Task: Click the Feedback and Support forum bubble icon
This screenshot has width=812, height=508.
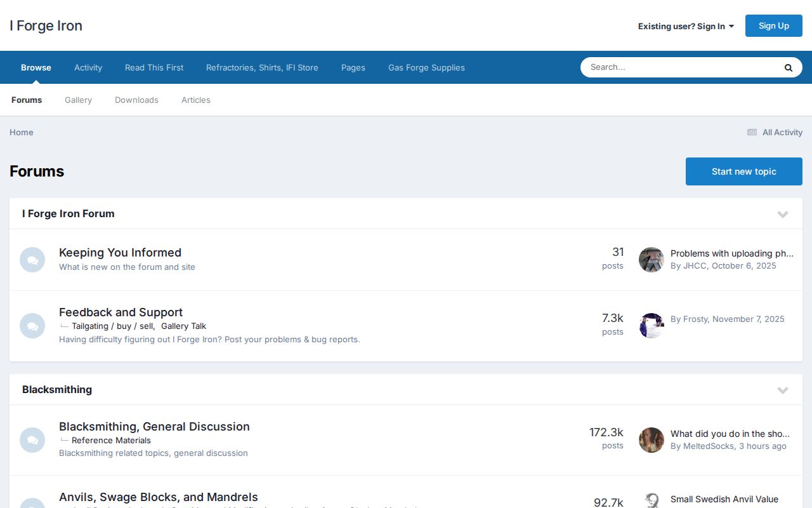Action: click(32, 326)
